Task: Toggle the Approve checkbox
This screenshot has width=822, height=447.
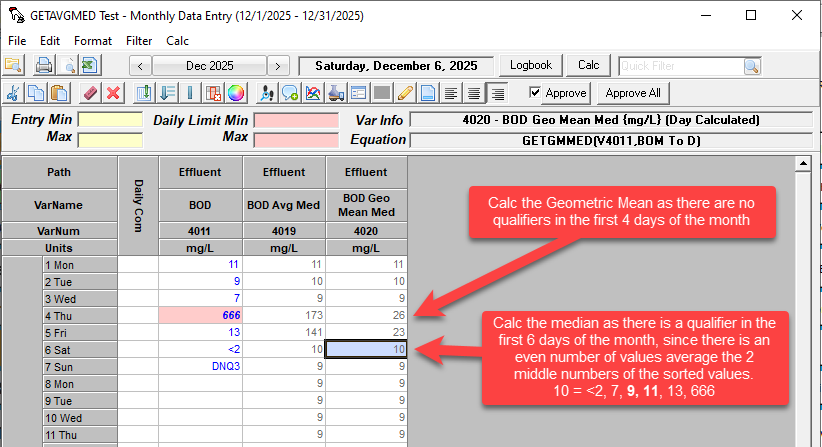Action: (535, 92)
